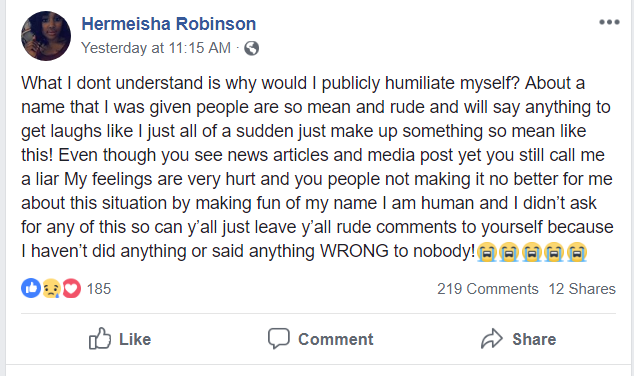
Task: View the 12 Shares link
Action: click(582, 289)
